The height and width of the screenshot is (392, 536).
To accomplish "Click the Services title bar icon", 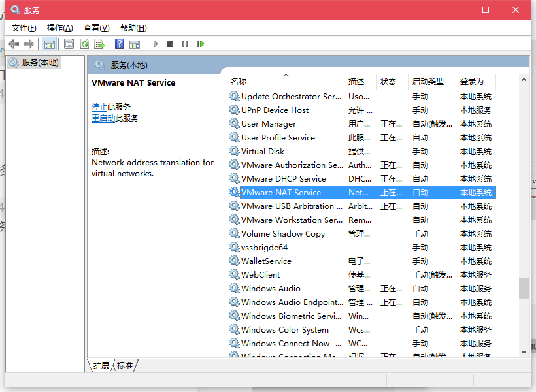I will (x=16, y=10).
